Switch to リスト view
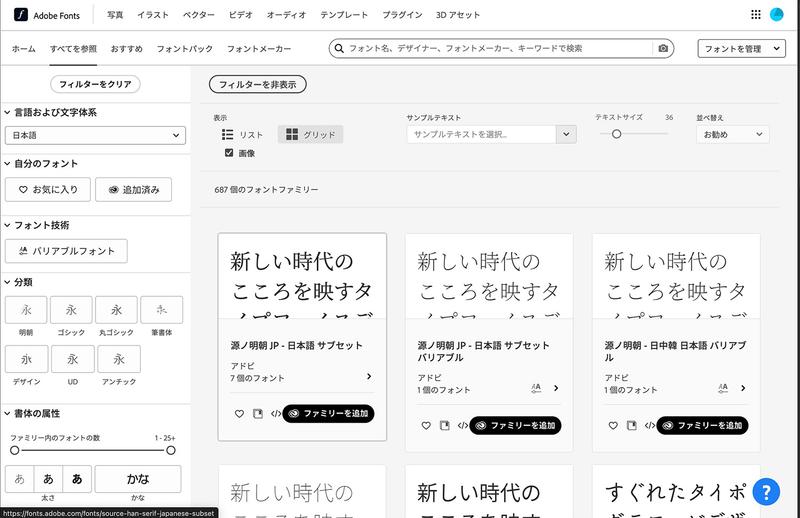This screenshot has height=518, width=800. 243,134
